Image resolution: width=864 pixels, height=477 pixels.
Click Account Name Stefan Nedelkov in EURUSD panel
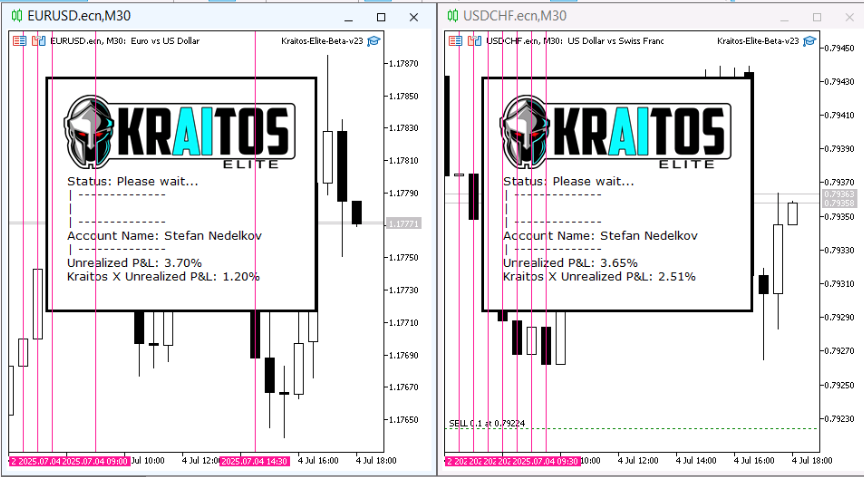tap(164, 236)
